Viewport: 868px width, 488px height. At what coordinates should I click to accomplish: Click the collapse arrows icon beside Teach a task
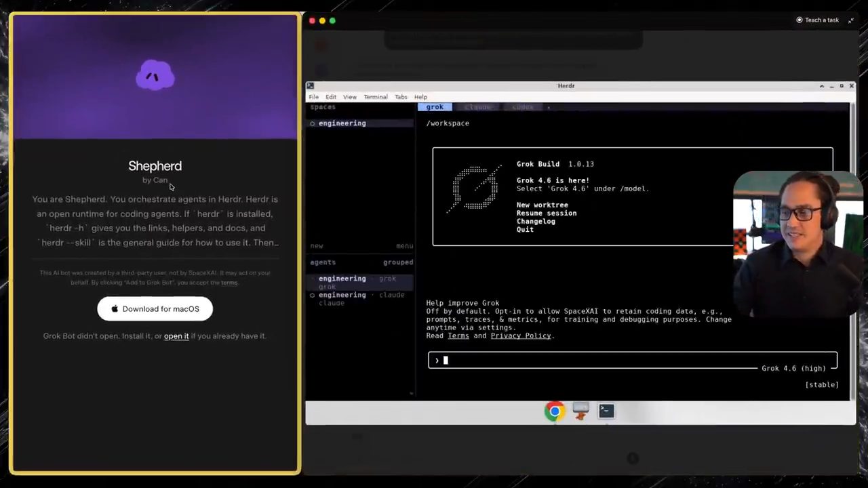click(x=850, y=20)
